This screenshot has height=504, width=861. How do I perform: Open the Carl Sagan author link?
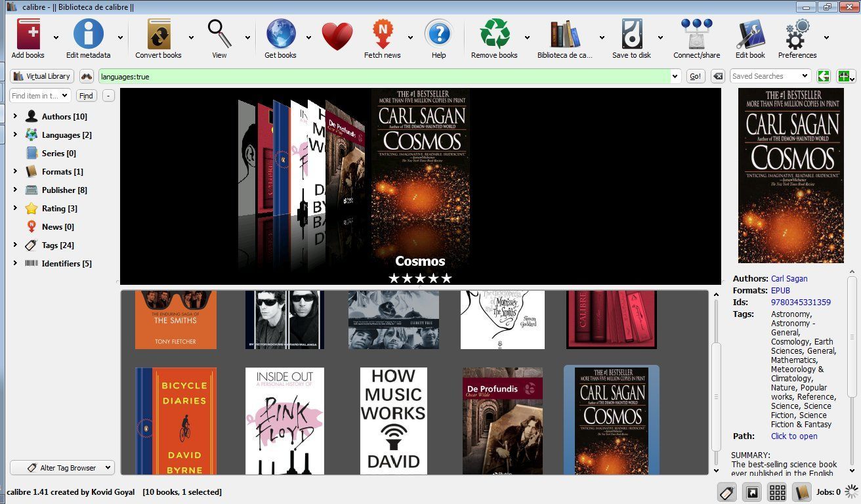click(x=789, y=278)
